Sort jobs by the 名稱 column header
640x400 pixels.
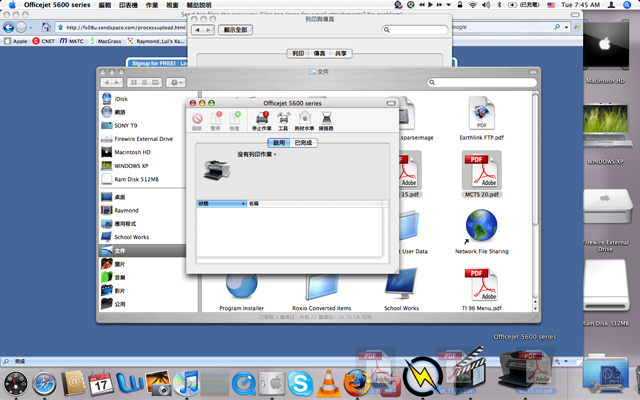[x=314, y=203]
